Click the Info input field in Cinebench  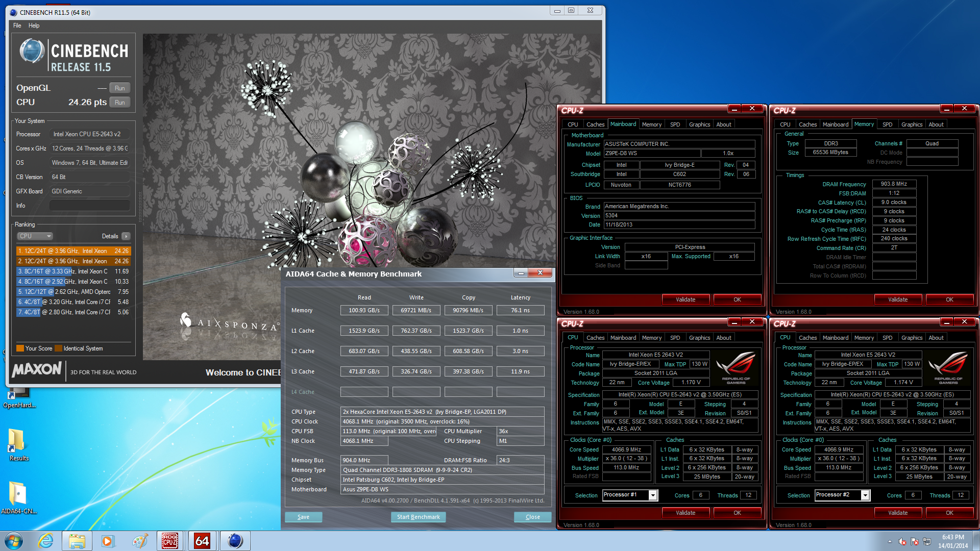click(89, 206)
